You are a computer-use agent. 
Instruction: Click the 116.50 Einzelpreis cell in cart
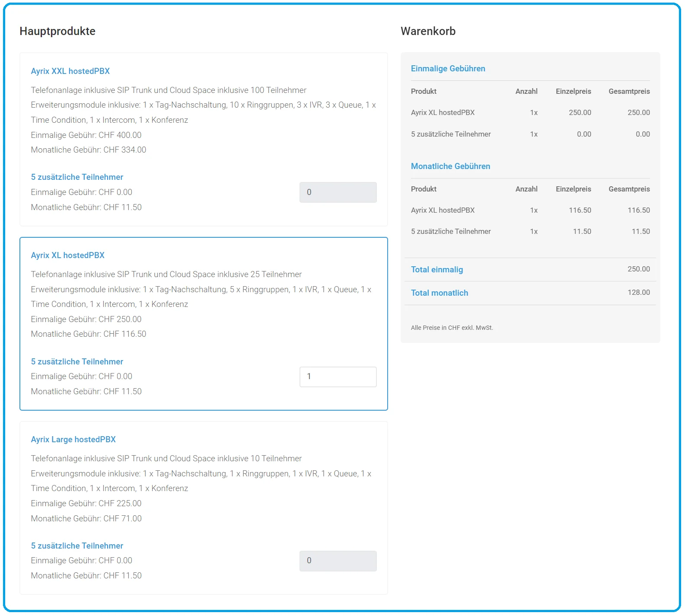click(580, 210)
